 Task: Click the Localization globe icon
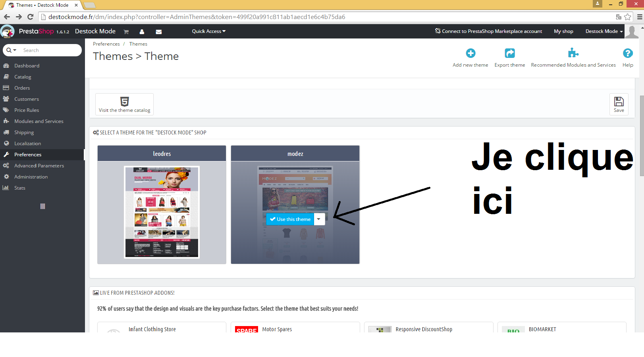(6, 143)
